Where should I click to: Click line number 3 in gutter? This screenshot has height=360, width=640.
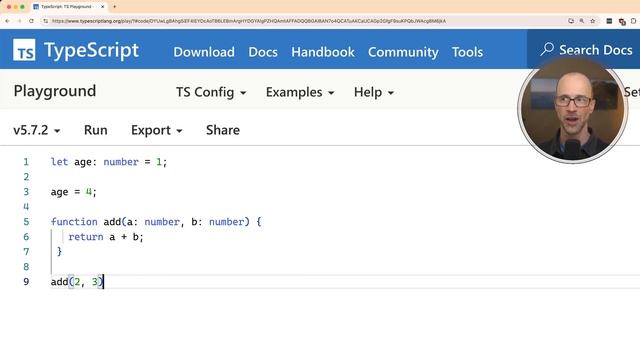pyautogui.click(x=26, y=192)
